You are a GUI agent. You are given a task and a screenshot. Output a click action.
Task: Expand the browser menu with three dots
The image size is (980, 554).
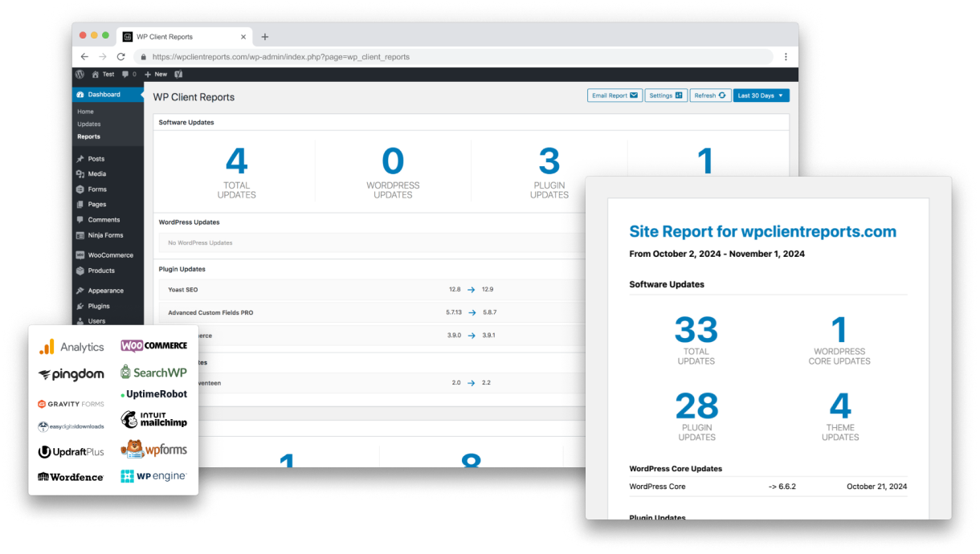pos(786,57)
